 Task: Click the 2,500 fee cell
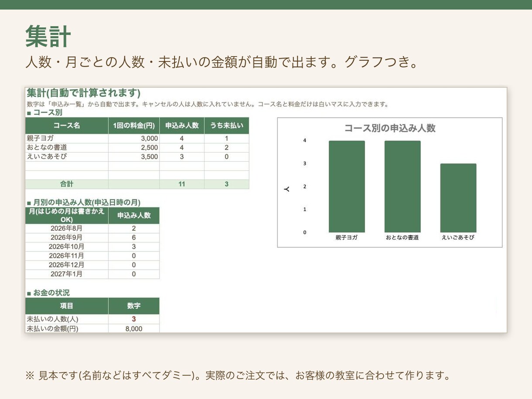coord(134,147)
